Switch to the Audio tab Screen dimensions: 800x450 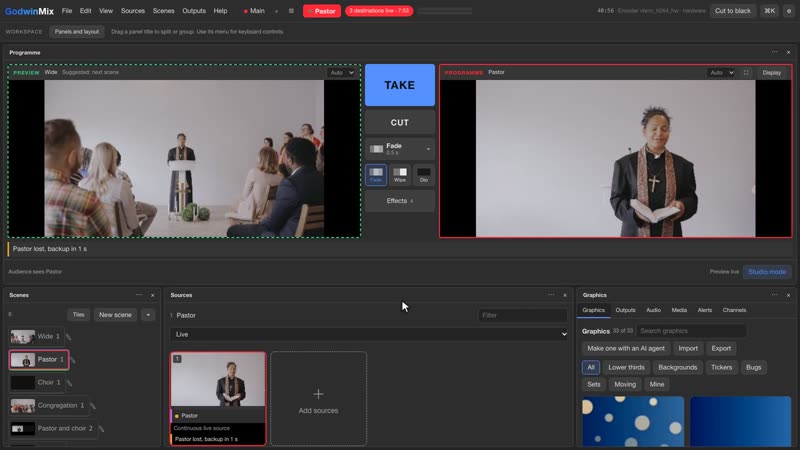point(654,310)
